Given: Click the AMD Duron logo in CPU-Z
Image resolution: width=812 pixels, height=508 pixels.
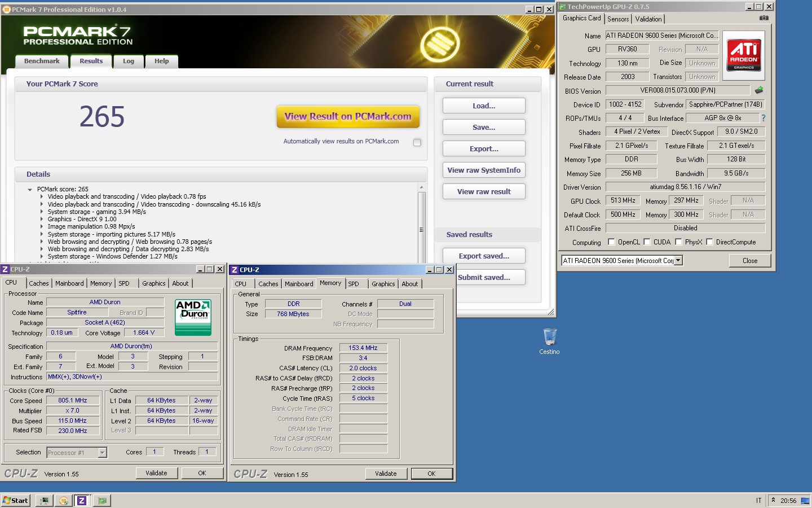Looking at the screenshot, I should (193, 317).
